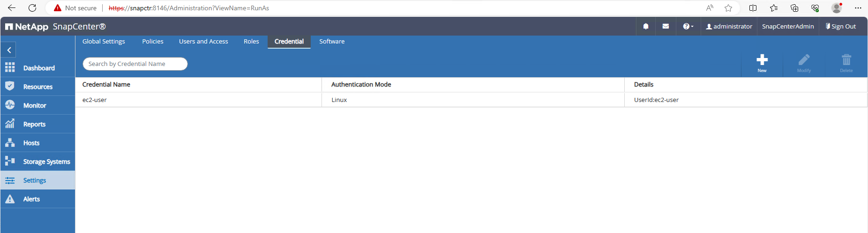The image size is (868, 233).
Task: Switch to the Software tab
Action: click(332, 42)
